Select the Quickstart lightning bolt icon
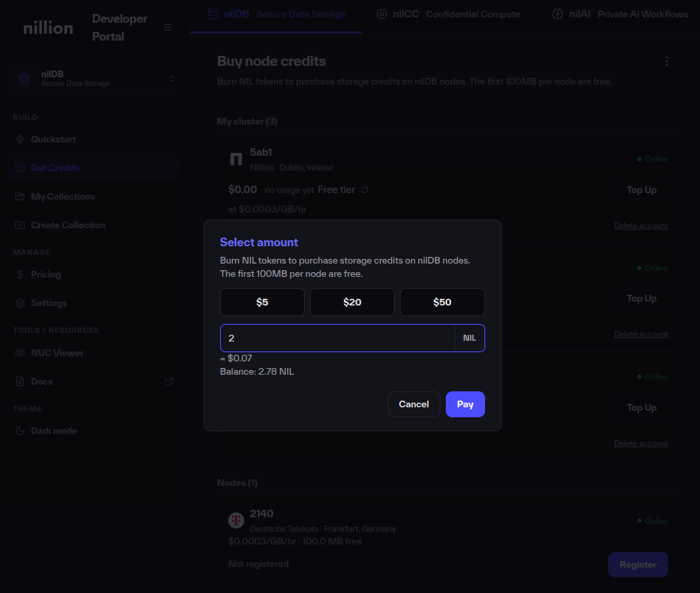The image size is (700, 593). coord(21,139)
